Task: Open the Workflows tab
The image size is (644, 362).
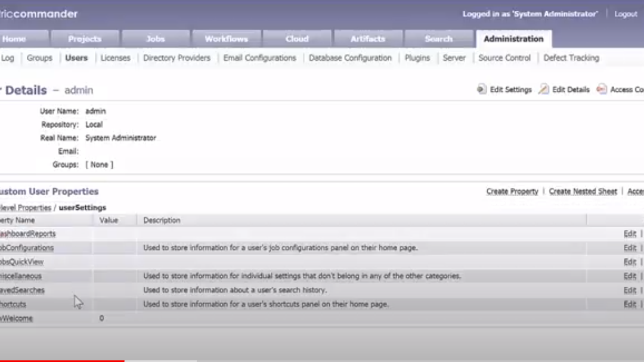Action: click(227, 39)
